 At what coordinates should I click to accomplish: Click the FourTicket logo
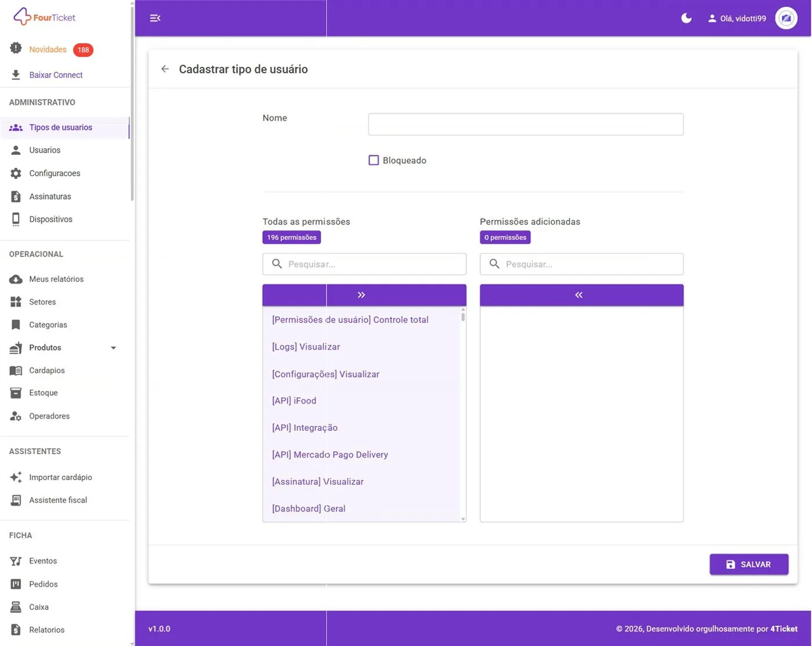(x=45, y=17)
